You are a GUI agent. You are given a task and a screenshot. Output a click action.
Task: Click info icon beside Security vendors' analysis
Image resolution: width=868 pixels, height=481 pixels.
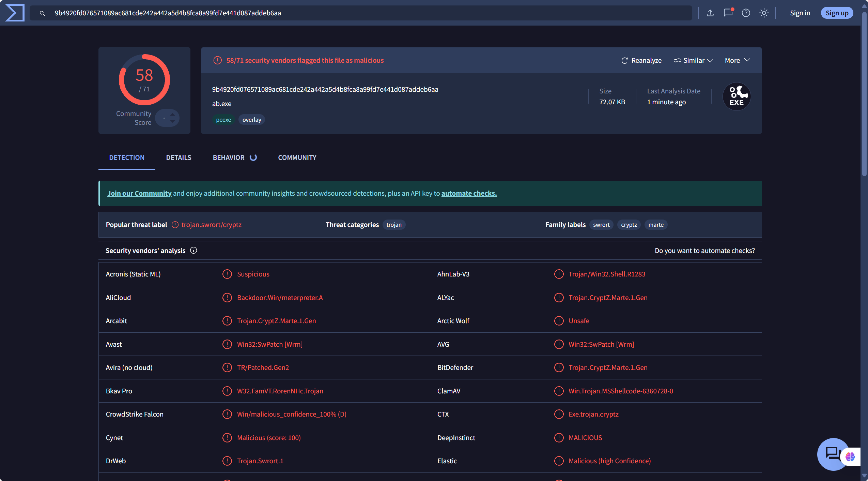pos(193,251)
